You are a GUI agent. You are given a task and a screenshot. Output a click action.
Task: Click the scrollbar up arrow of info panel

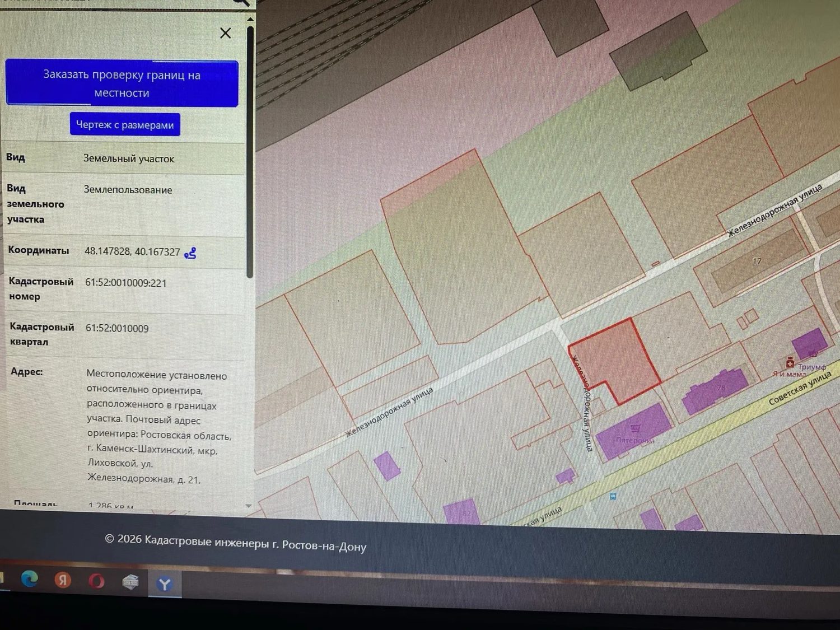click(250, 20)
